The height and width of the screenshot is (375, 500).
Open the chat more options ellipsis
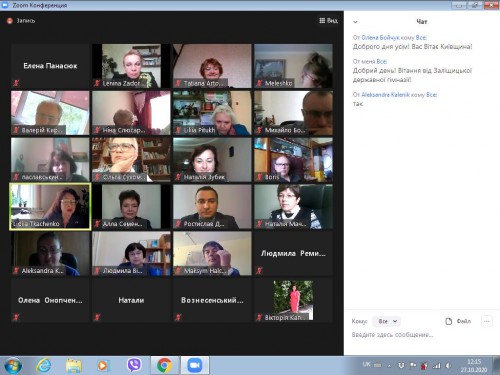tap(487, 321)
